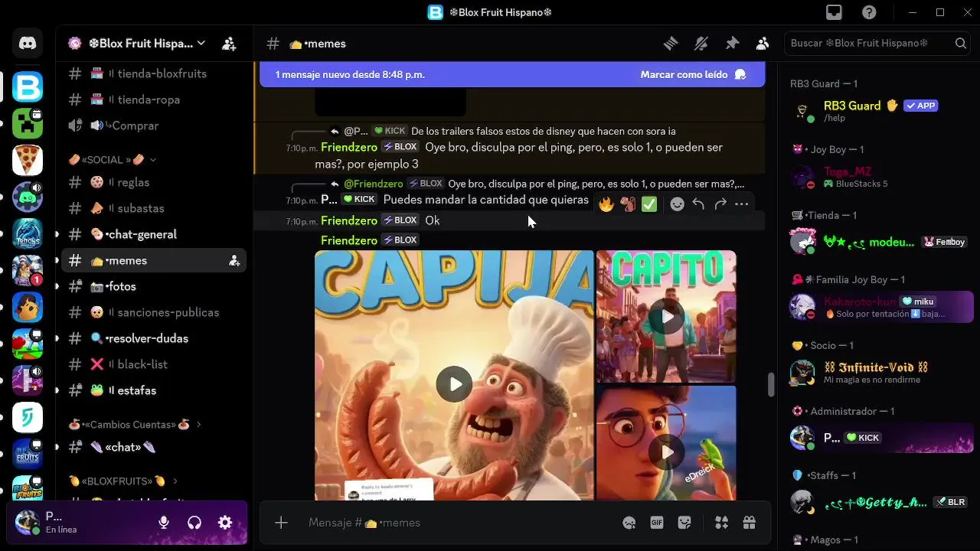Click the server invite people icon
980x551 pixels.
click(229, 44)
